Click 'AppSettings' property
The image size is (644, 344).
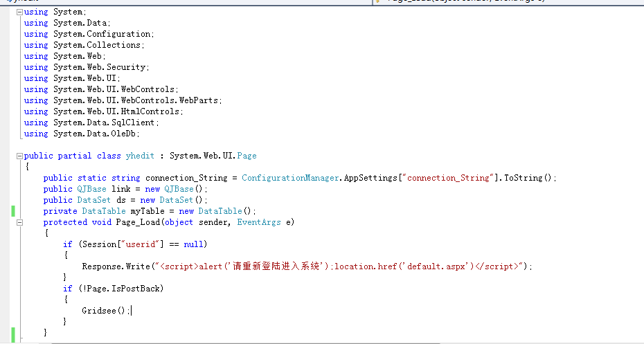[x=370, y=178]
